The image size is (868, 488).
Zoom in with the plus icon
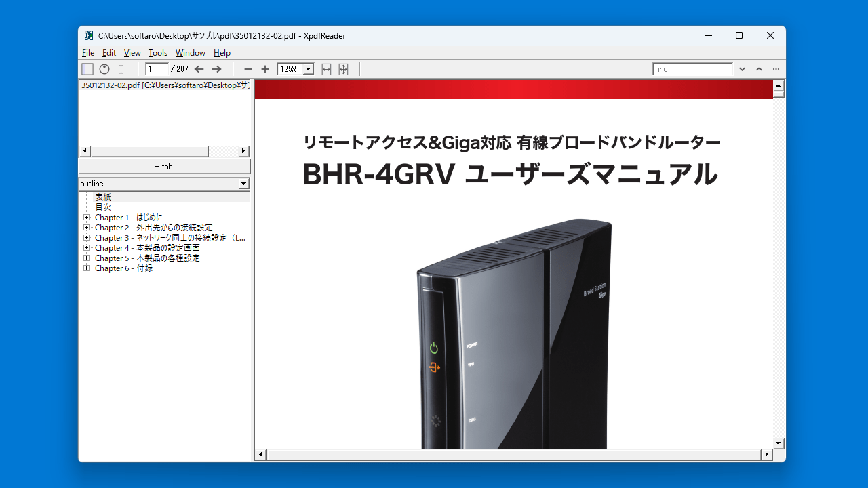click(x=265, y=69)
